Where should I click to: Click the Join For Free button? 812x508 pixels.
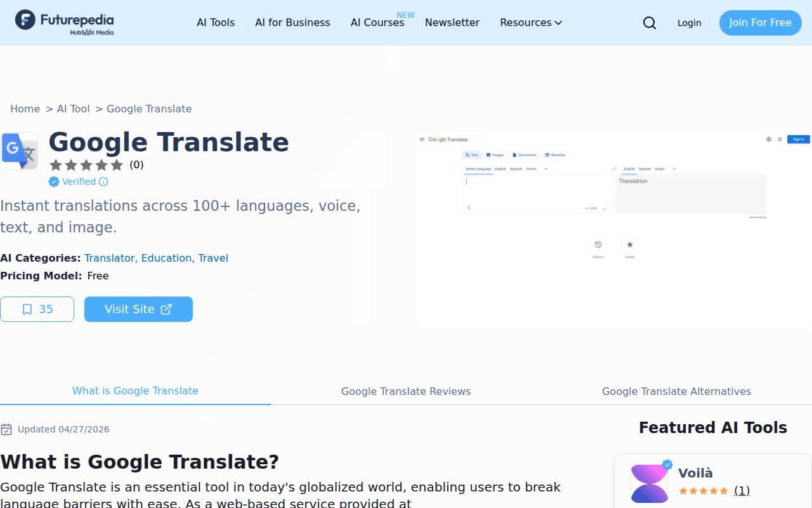tap(760, 23)
